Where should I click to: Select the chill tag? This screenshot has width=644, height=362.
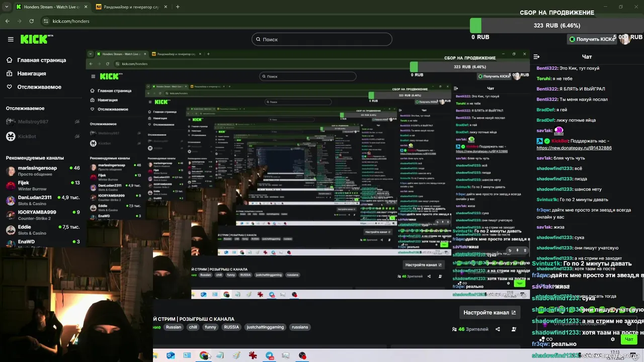pyautogui.click(x=193, y=327)
